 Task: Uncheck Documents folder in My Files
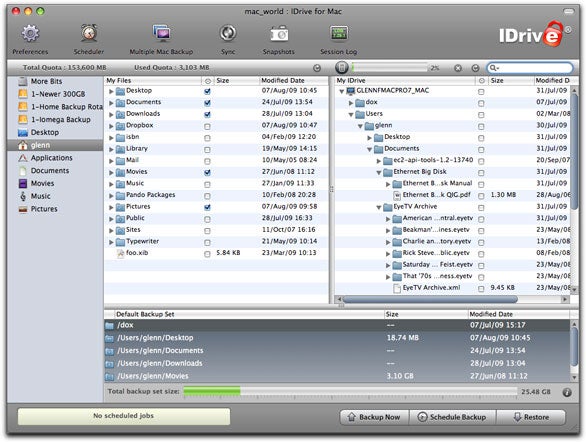tap(207, 103)
